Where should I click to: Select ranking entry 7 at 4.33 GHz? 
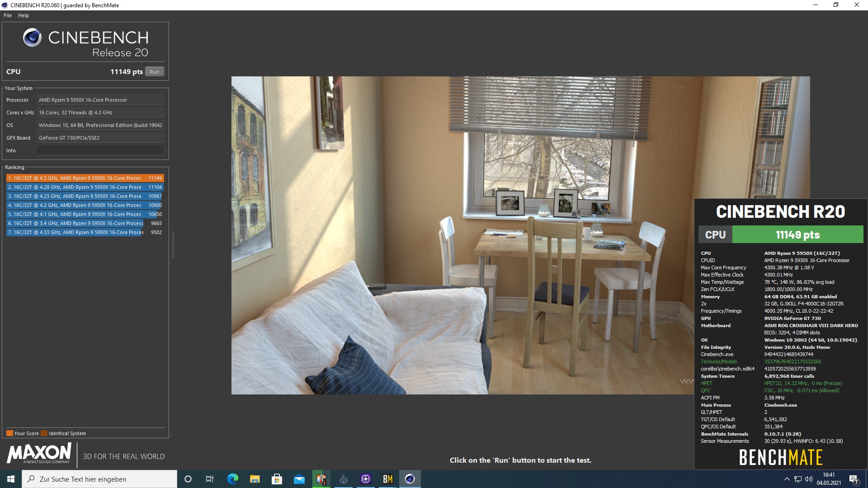85,232
